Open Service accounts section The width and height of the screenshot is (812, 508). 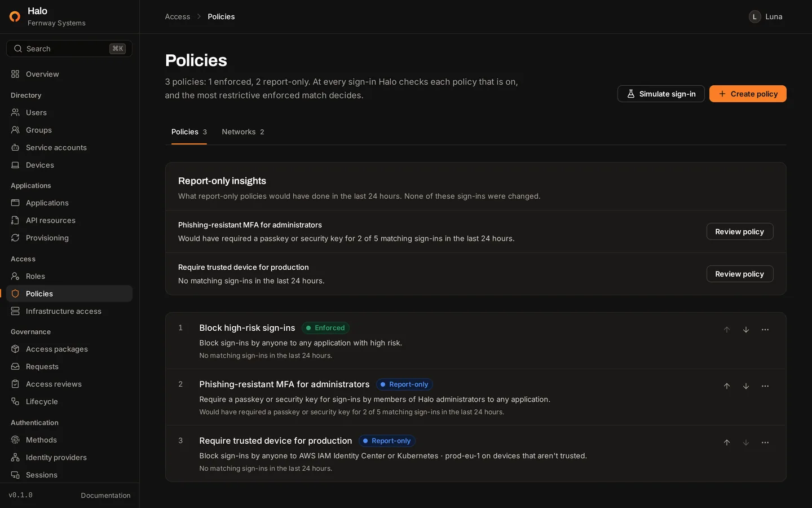[x=69, y=147]
